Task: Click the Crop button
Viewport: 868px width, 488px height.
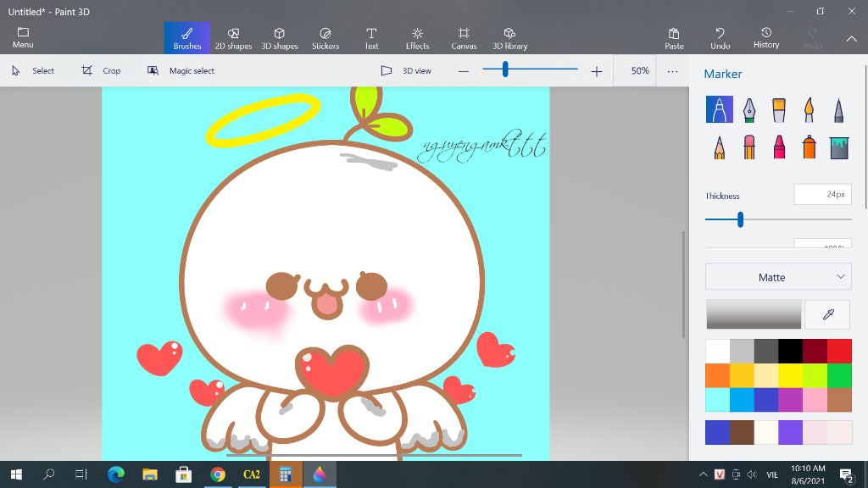Action: pos(101,71)
